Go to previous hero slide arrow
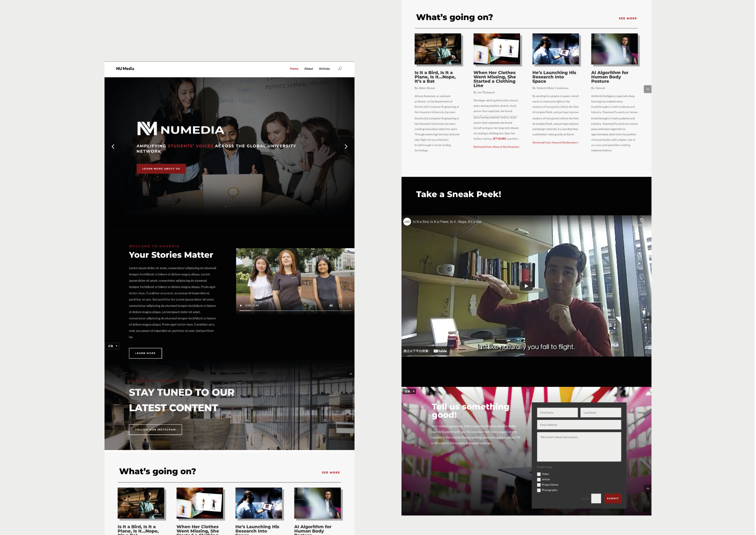Viewport: 756px width, 535px height. pyautogui.click(x=113, y=146)
